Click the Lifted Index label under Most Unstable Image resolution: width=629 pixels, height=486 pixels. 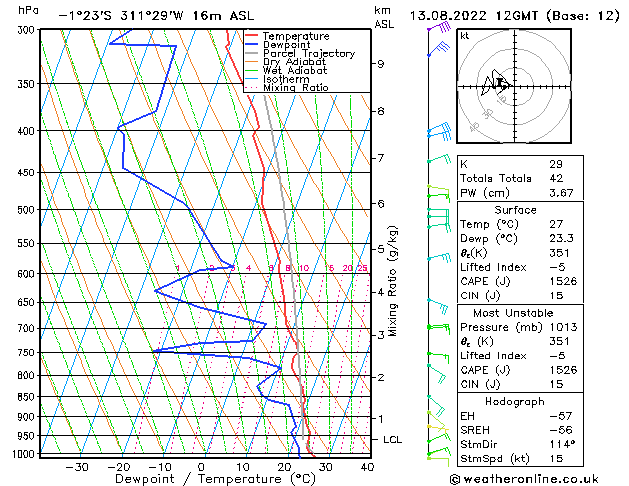(x=493, y=356)
